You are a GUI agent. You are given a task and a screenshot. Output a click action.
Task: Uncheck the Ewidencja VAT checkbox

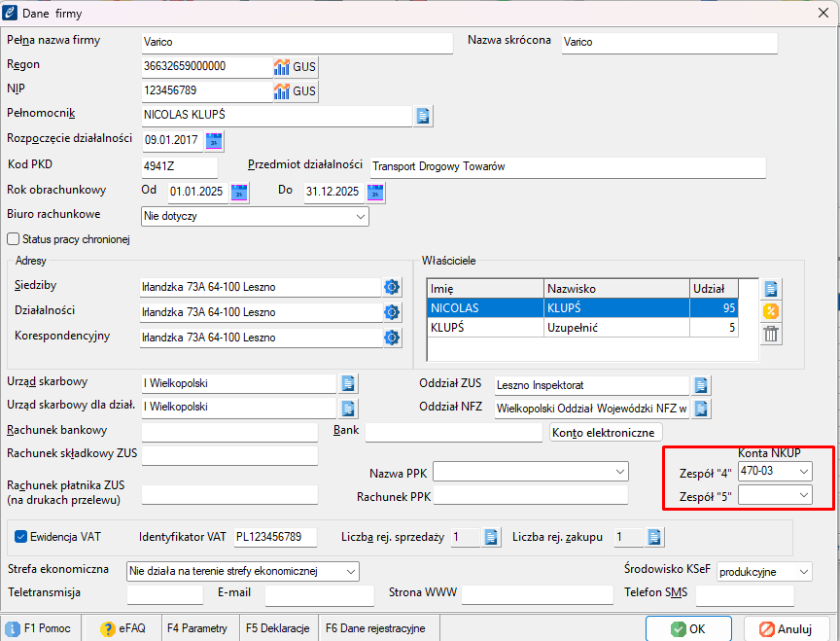tap(21, 536)
